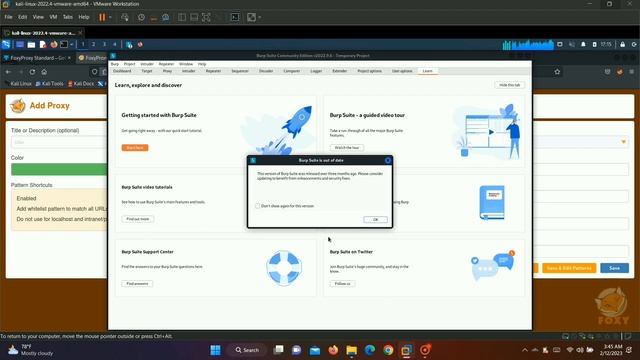Switch to Burp Proxy tab

167,71
